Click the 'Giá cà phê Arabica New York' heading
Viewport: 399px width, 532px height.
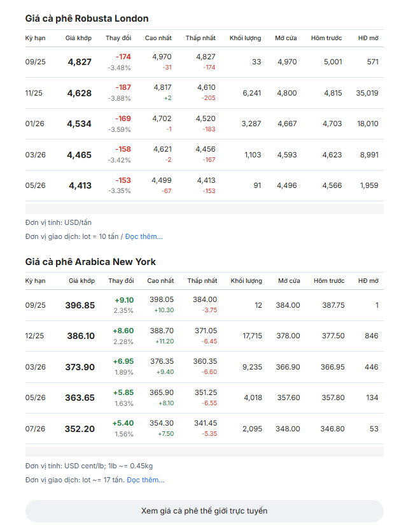(90, 262)
